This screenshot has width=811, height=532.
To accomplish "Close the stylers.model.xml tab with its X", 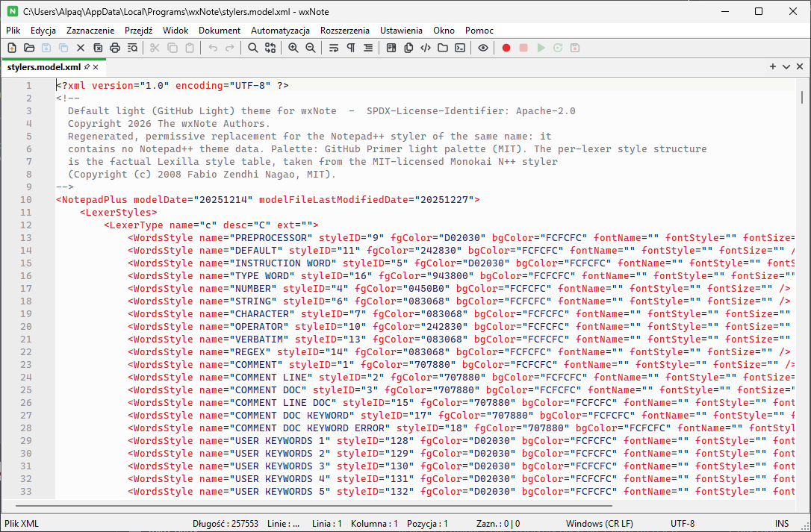I will pos(96,67).
